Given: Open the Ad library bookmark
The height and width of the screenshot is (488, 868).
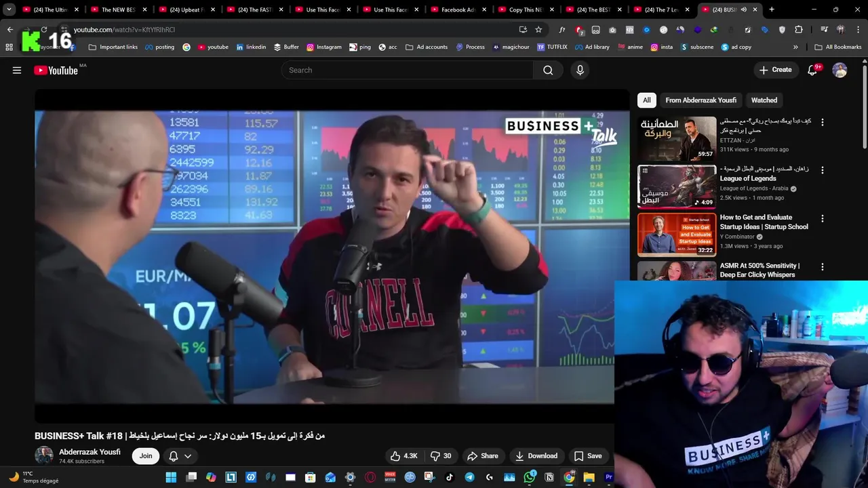Looking at the screenshot, I should click(x=591, y=47).
